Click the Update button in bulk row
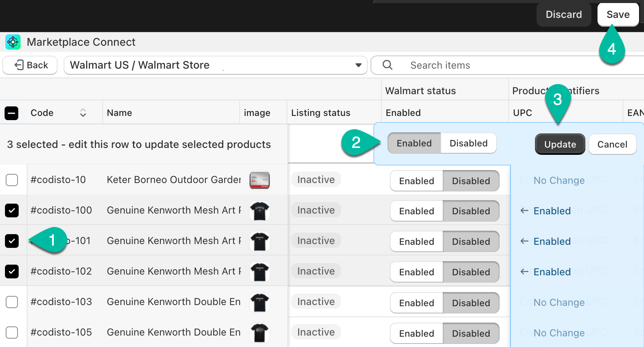Screen dimensions: 644x347 (560, 144)
